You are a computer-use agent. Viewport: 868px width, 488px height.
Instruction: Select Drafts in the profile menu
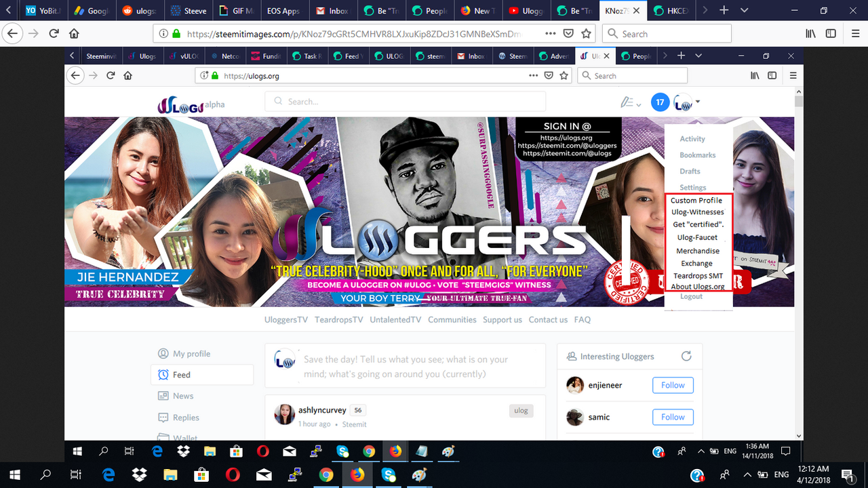pos(690,171)
